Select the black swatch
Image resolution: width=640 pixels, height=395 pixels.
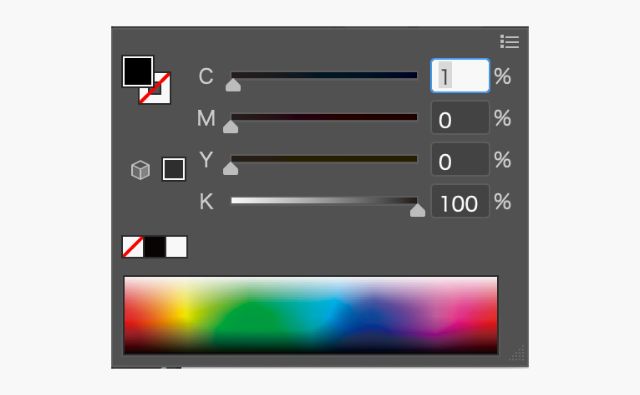tap(155, 247)
